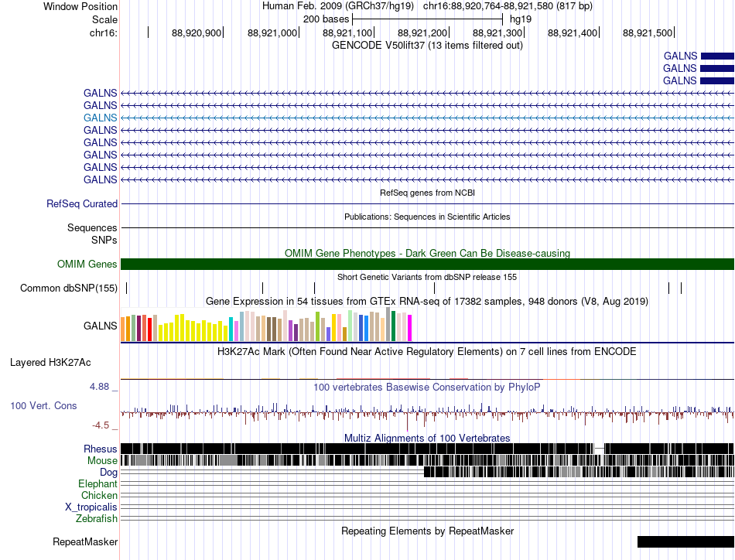Open the Layered H3K27Ac track label
This screenshot has width=735, height=560.
click(50, 362)
